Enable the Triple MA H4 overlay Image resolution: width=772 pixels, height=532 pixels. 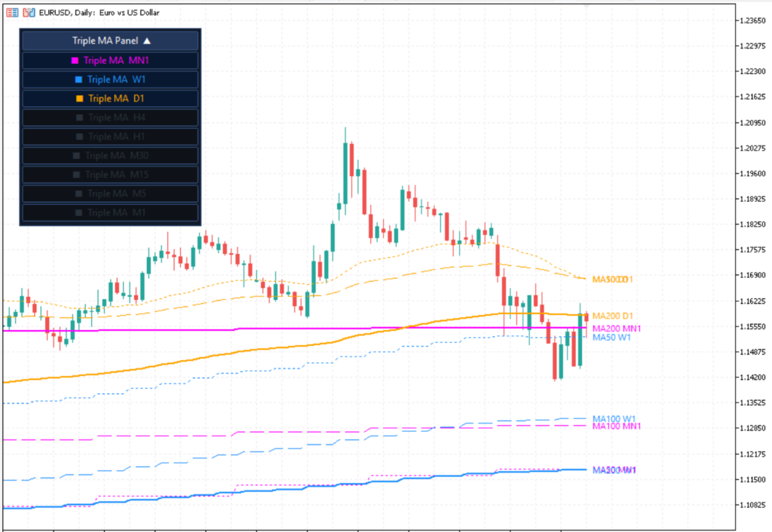109,117
